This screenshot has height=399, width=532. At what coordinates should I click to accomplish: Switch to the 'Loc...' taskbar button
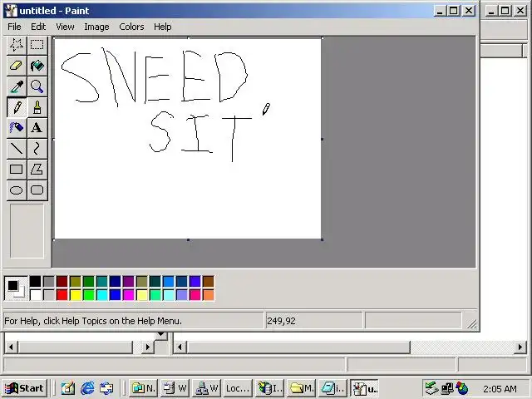238,388
